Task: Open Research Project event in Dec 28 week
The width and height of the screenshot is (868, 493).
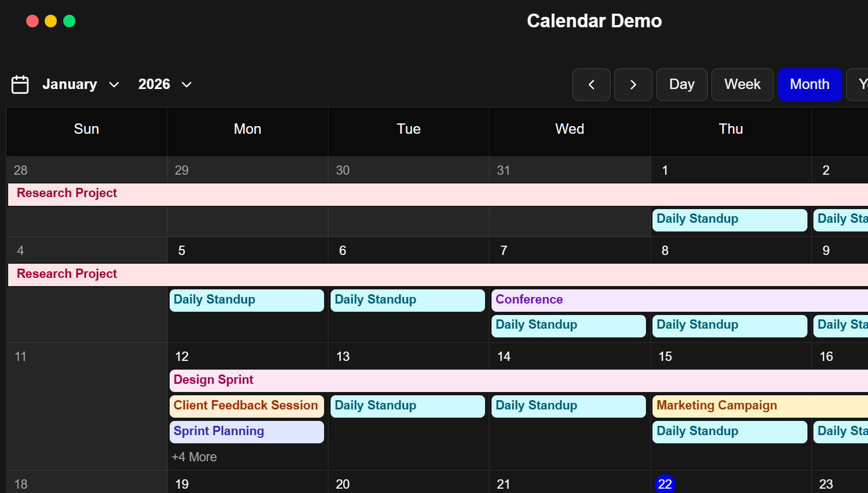Action: coord(438,194)
